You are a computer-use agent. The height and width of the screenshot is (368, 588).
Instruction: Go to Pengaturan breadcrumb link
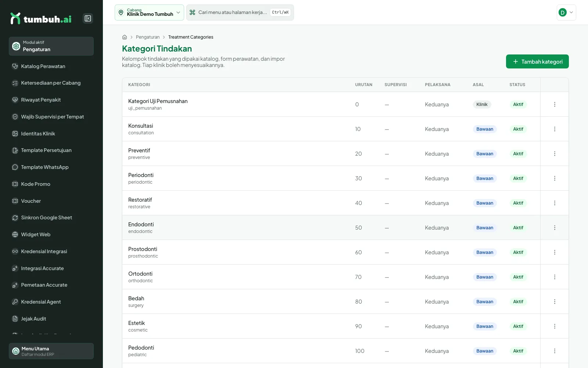click(148, 37)
